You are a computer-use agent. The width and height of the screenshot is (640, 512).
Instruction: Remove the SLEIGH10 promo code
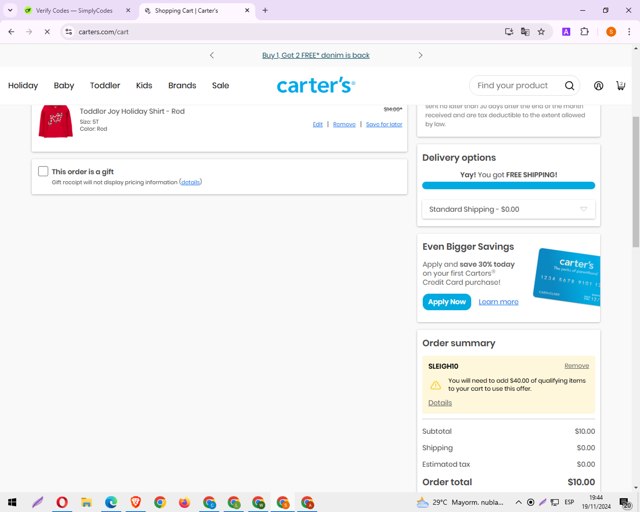tap(576, 366)
